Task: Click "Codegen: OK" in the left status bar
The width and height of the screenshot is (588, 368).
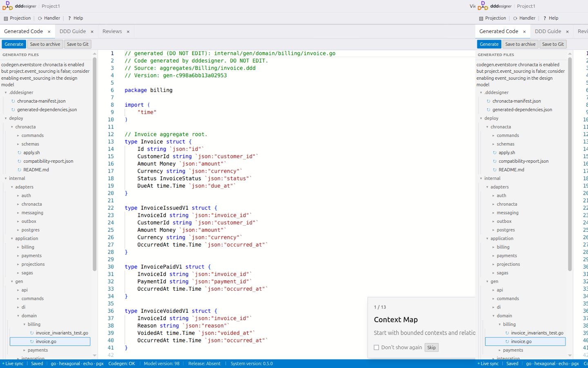Action: [122, 364]
